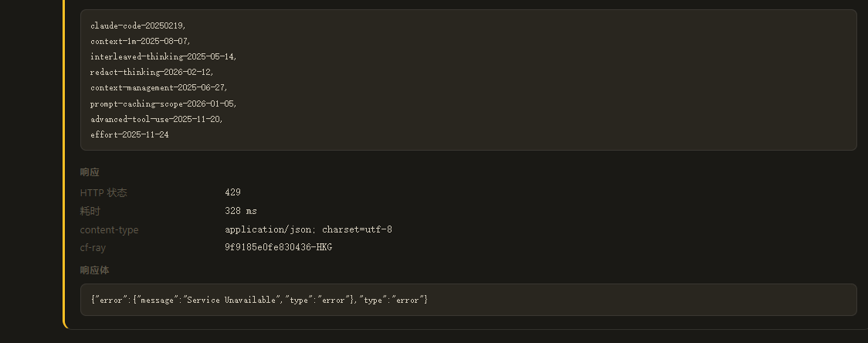Viewport: 868px width, 343px height.
Task: Click the advanced-tool-use-2025-11-20 line
Action: pyautogui.click(x=157, y=119)
